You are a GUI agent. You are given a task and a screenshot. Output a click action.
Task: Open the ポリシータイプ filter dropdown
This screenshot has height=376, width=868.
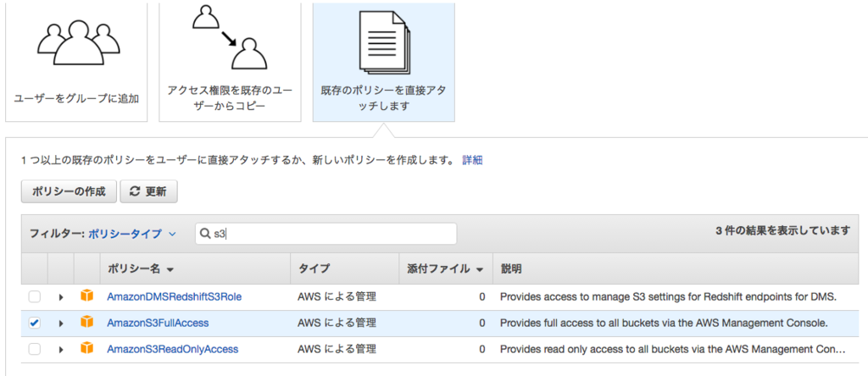[x=131, y=234]
